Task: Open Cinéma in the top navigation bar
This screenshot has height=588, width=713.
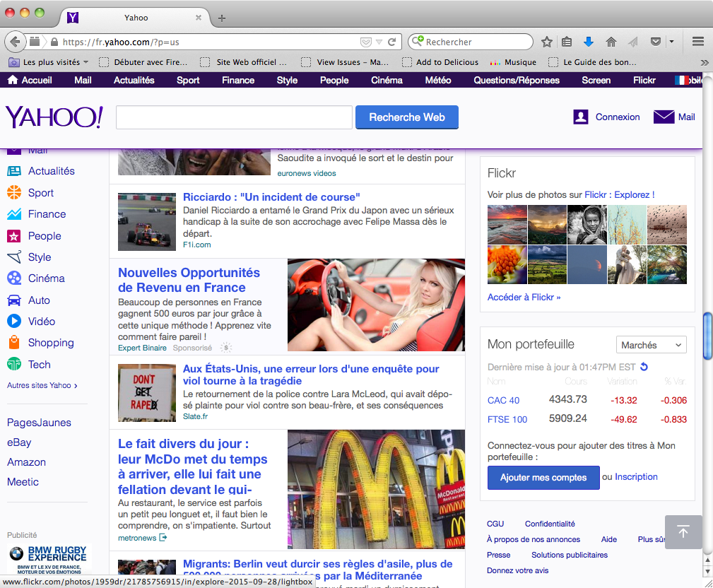Action: coord(387,80)
